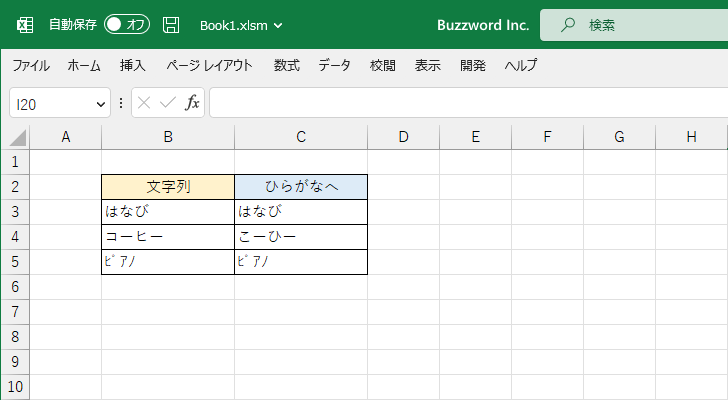The width and height of the screenshot is (728, 400).
Task: Click the three-dot handle beside Name Box
Action: pyautogui.click(x=121, y=103)
